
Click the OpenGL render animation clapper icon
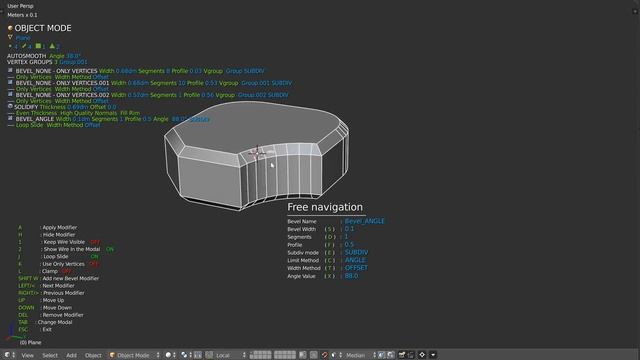point(411,355)
